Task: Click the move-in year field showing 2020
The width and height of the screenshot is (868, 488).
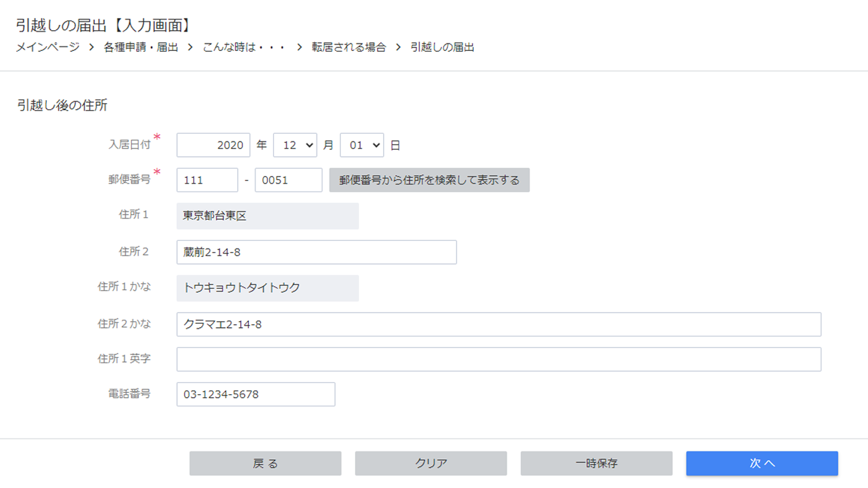Action: (x=213, y=145)
